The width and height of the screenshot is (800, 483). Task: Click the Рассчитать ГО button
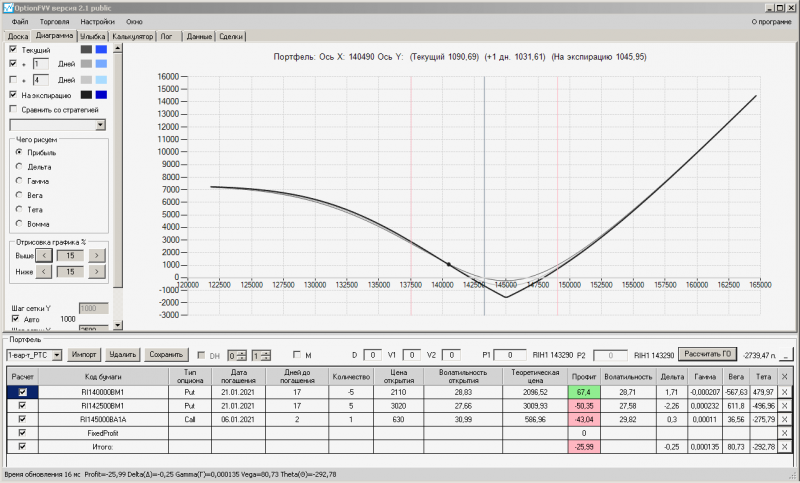click(707, 354)
